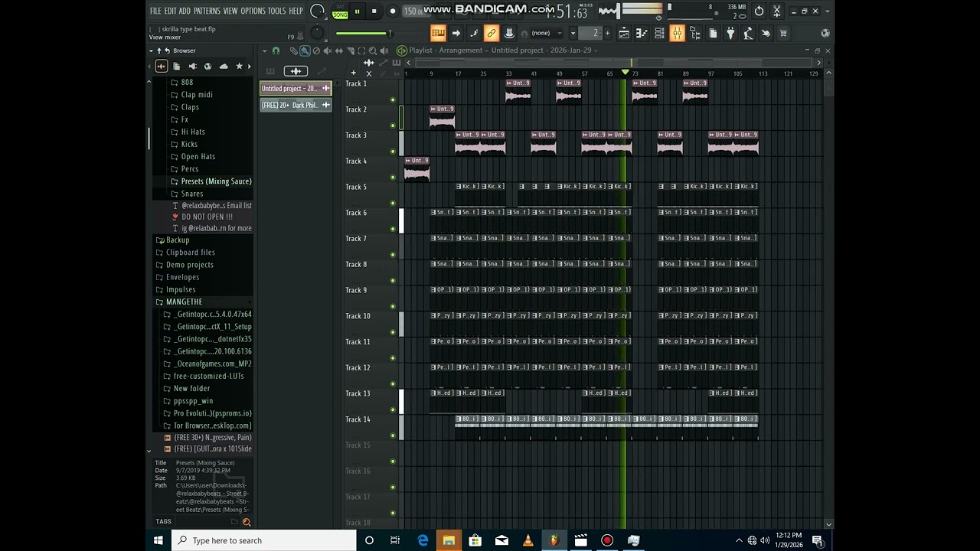
Task: Open the Browser view icon in toolbar
Action: (695, 33)
